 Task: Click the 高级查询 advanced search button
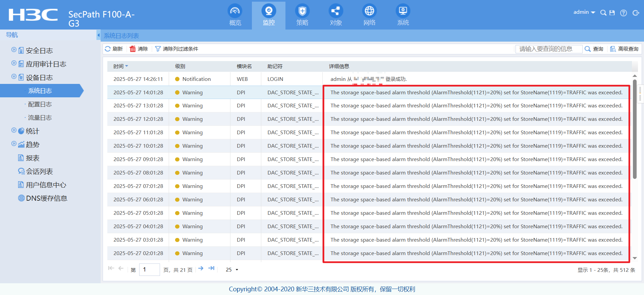(x=624, y=49)
